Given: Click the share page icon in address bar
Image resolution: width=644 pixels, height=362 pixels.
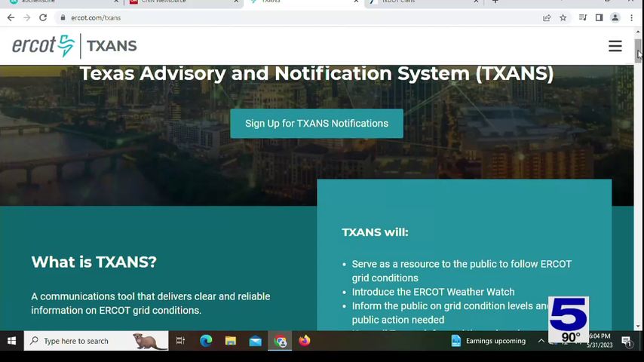Looking at the screenshot, I should [x=546, y=17].
